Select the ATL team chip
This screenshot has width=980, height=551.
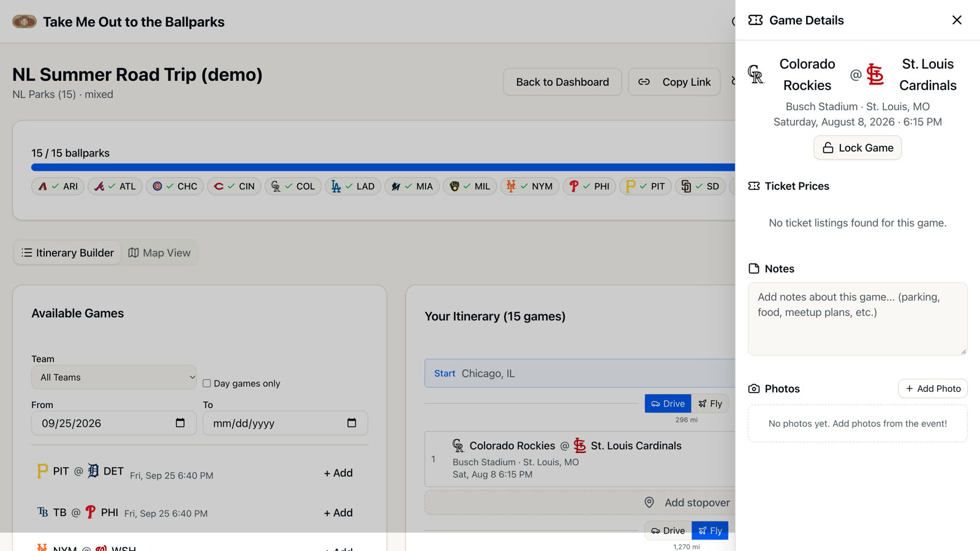point(115,186)
